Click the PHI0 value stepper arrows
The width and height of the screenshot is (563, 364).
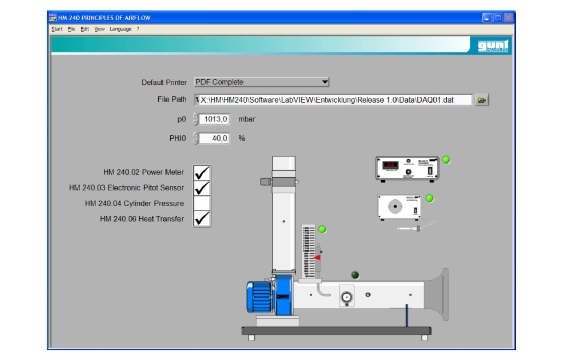pos(195,138)
